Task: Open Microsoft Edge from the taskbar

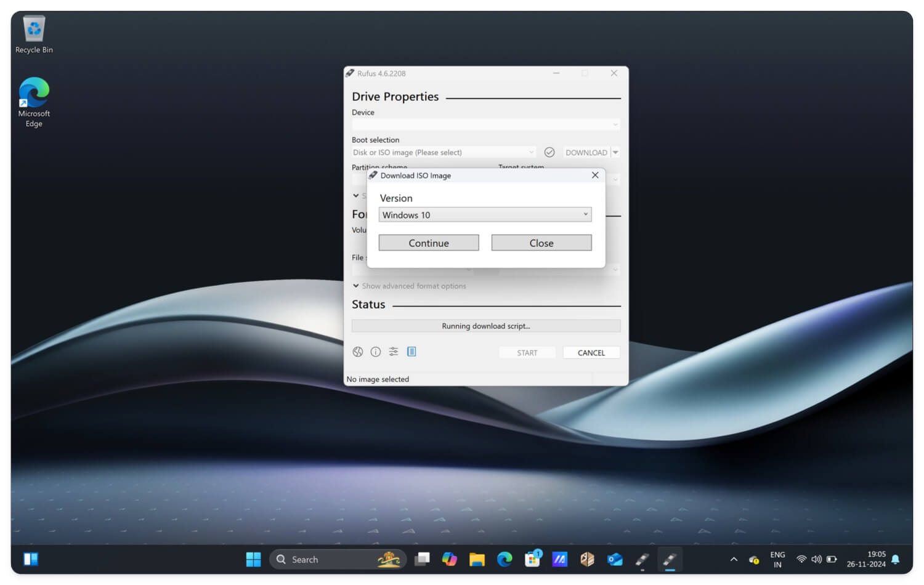Action: pyautogui.click(x=505, y=559)
